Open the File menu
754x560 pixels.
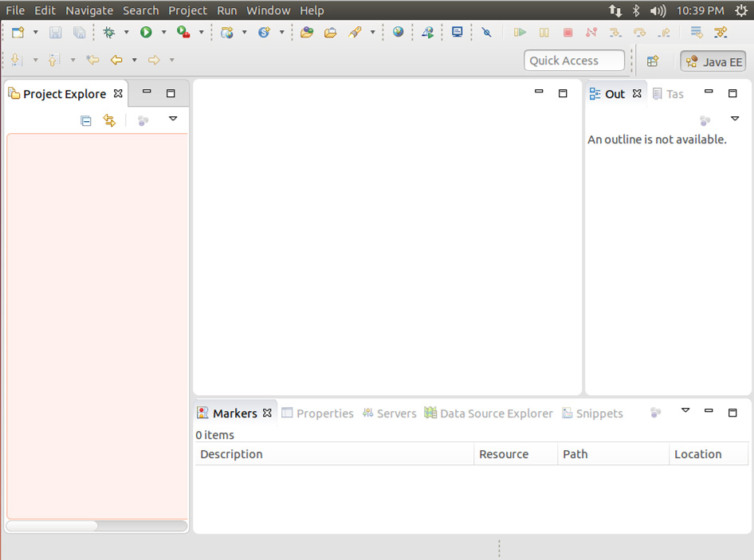15,10
